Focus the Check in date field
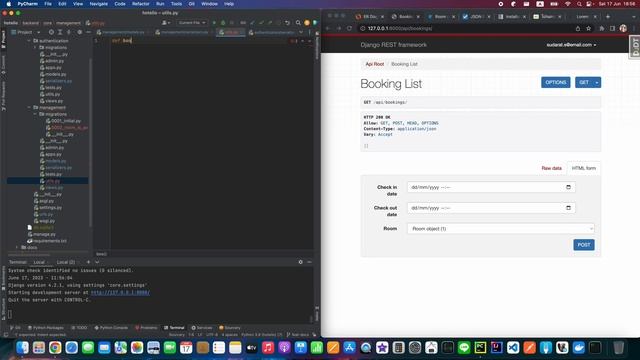The image size is (640, 360). (x=491, y=187)
